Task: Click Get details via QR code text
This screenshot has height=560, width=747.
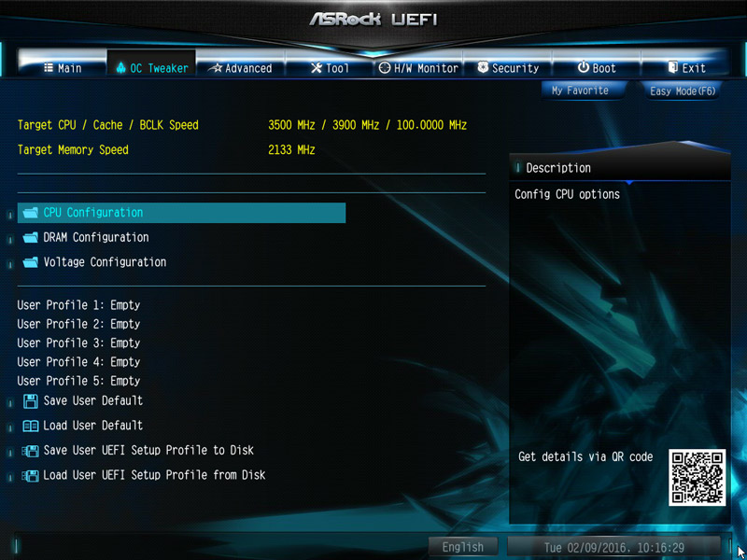Action: 585,456
